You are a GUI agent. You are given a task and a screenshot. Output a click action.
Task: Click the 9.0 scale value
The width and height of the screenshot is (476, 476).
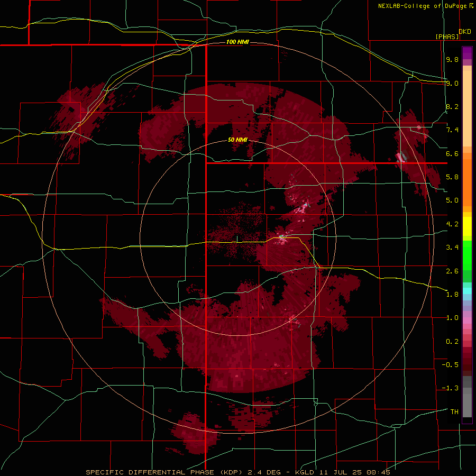(452, 83)
